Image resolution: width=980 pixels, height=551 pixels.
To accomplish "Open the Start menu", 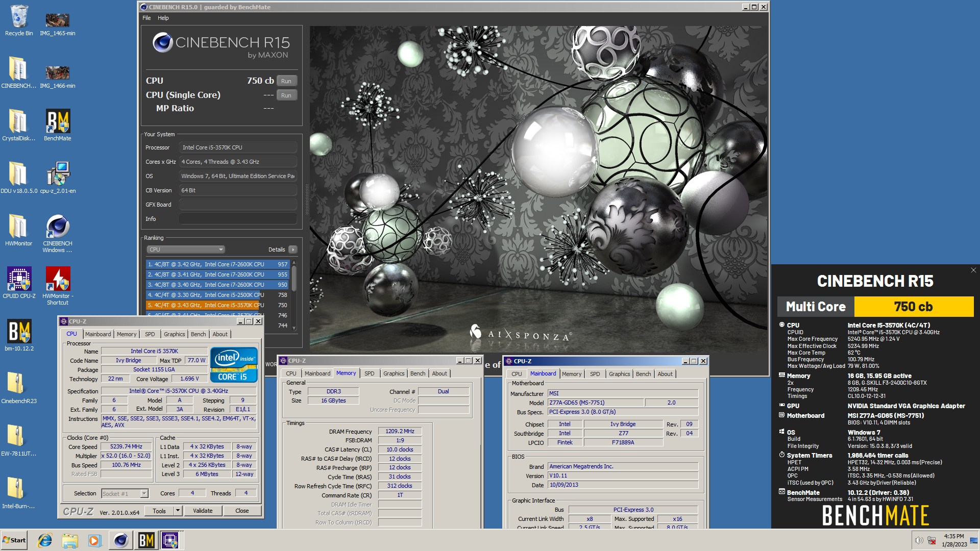I will (x=14, y=540).
